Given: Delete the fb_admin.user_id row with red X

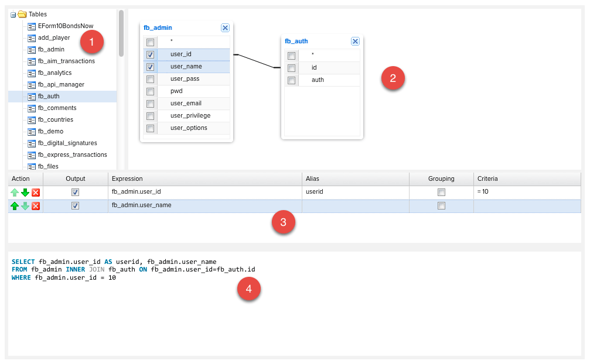Looking at the screenshot, I should click(x=35, y=191).
